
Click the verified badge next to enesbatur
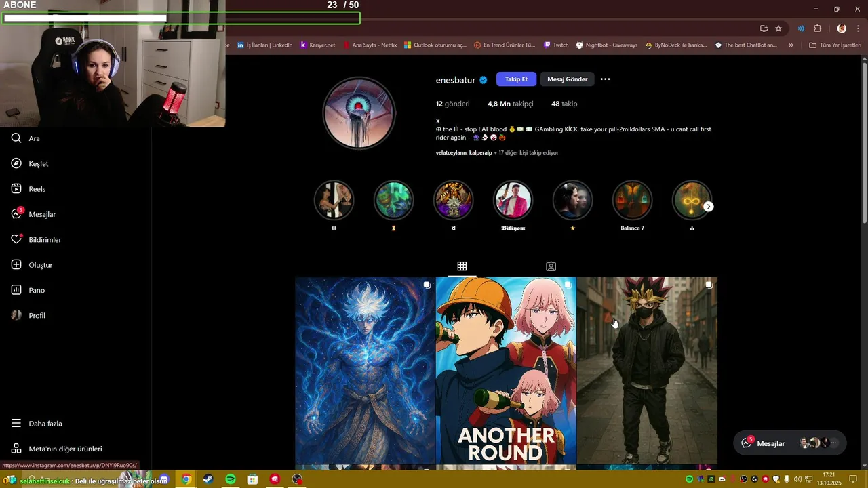[484, 80]
